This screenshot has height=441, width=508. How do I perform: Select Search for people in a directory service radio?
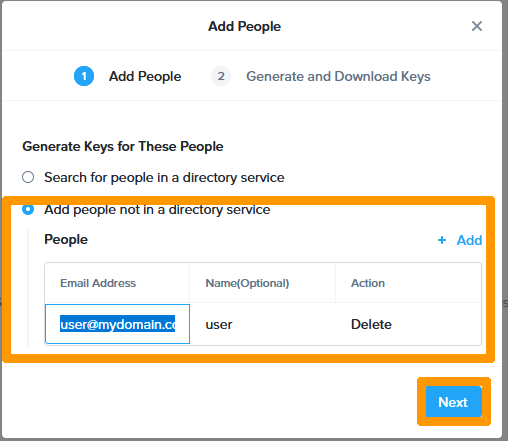(28, 177)
